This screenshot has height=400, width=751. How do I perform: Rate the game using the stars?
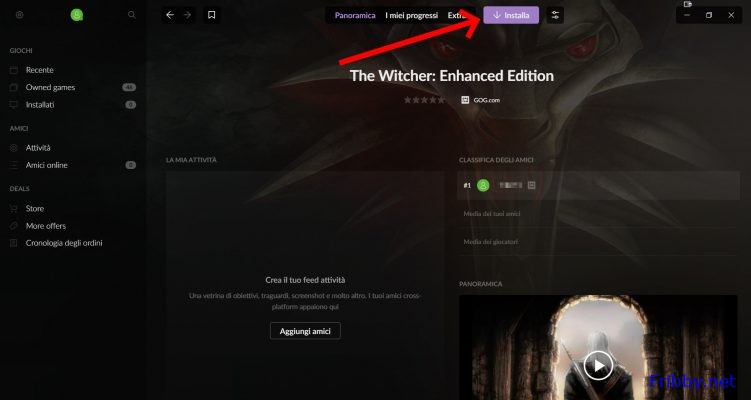424,100
